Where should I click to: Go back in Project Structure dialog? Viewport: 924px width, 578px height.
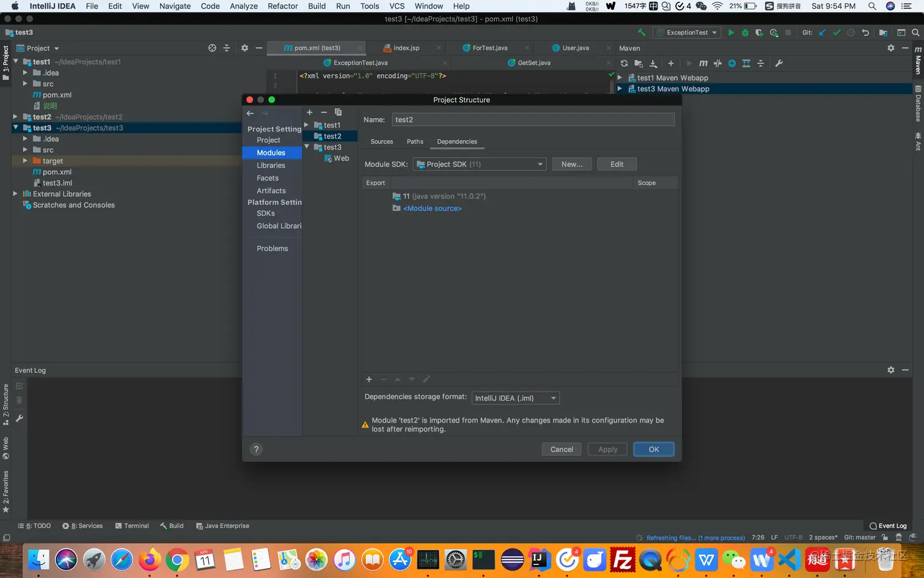click(x=250, y=113)
